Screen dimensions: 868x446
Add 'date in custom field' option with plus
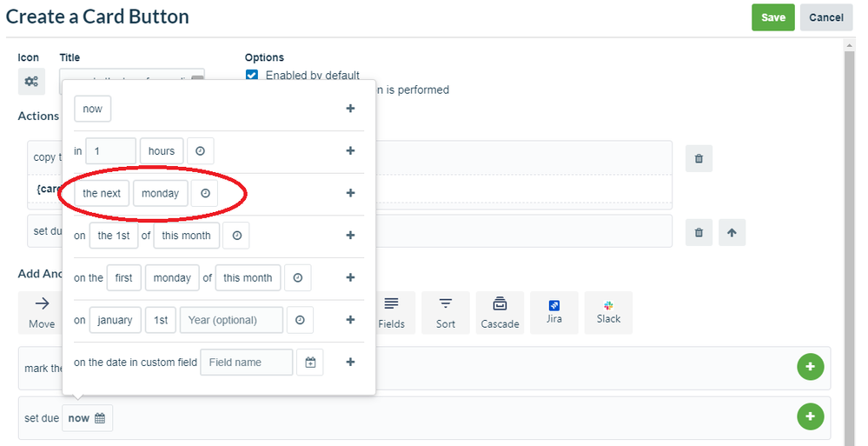click(350, 362)
